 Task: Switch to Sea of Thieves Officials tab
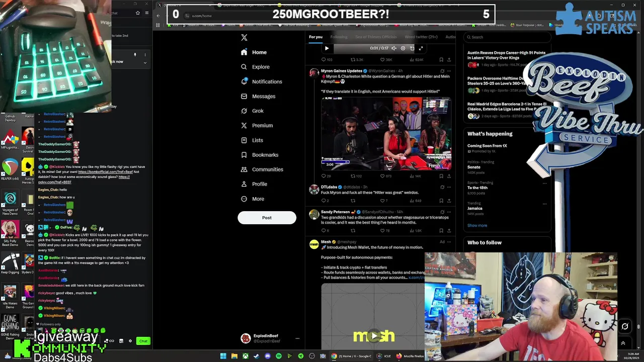coord(376,37)
